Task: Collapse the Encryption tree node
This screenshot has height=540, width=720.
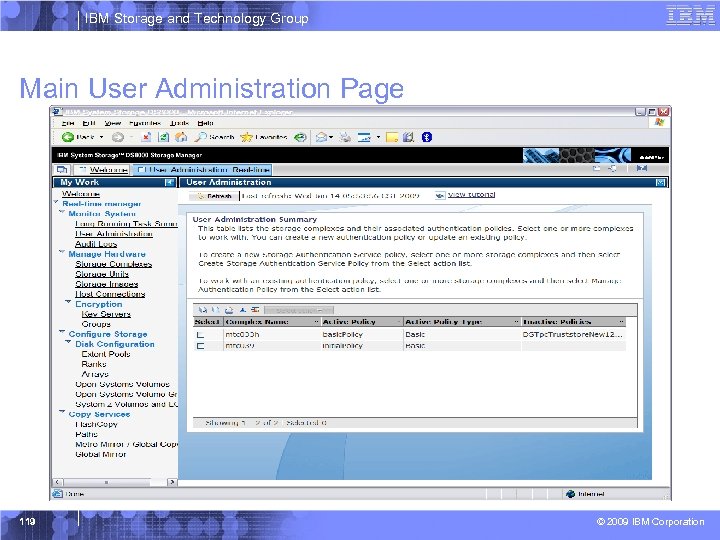Action: tap(68, 303)
